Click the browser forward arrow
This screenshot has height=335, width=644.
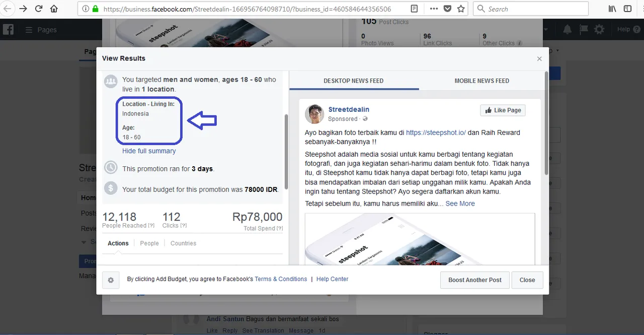pos(23,9)
